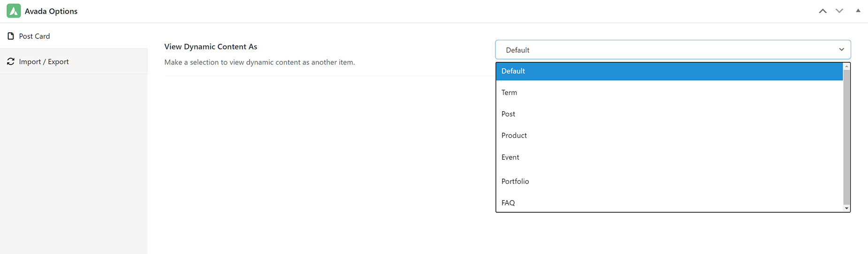Collapse the View Dynamic Content As dropdown
This screenshot has width=868, height=254.
tap(673, 50)
